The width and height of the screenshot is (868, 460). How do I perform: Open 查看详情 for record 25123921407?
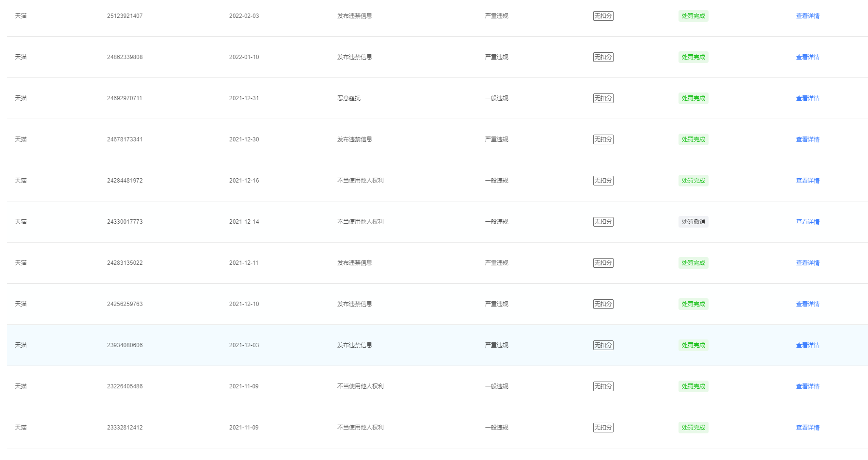(x=807, y=16)
